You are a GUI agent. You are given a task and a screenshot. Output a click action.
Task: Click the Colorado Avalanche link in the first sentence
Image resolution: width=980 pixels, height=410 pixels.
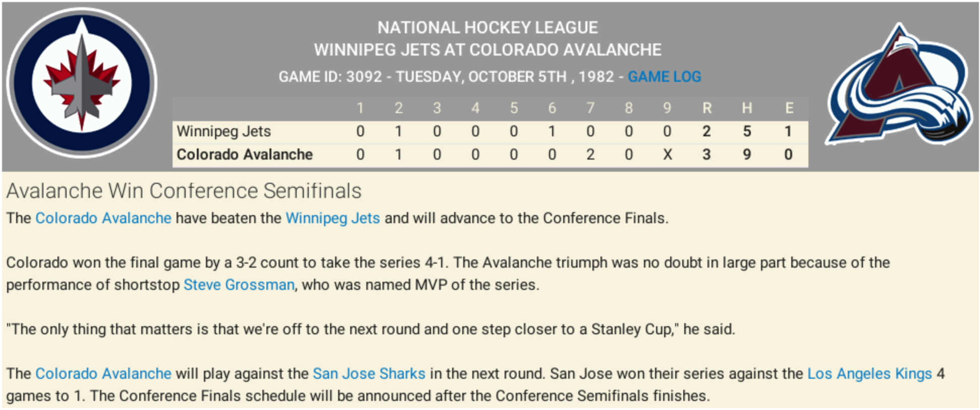(x=103, y=218)
